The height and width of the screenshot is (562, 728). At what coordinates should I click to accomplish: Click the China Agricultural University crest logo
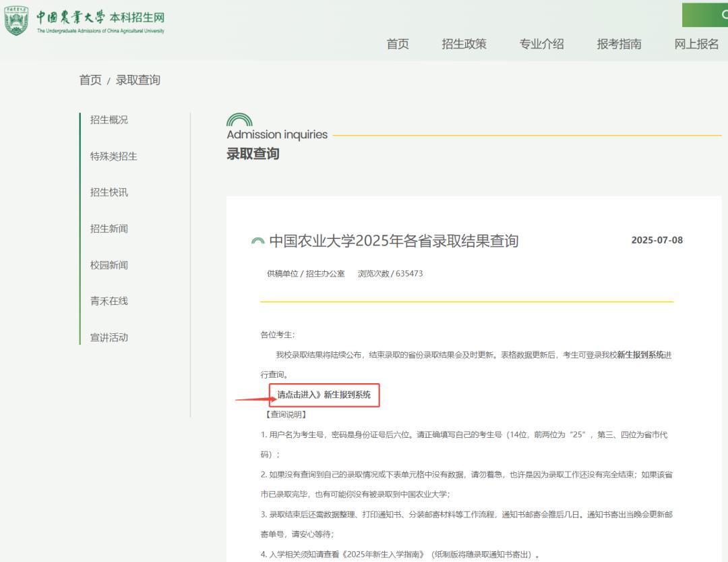click(16, 22)
